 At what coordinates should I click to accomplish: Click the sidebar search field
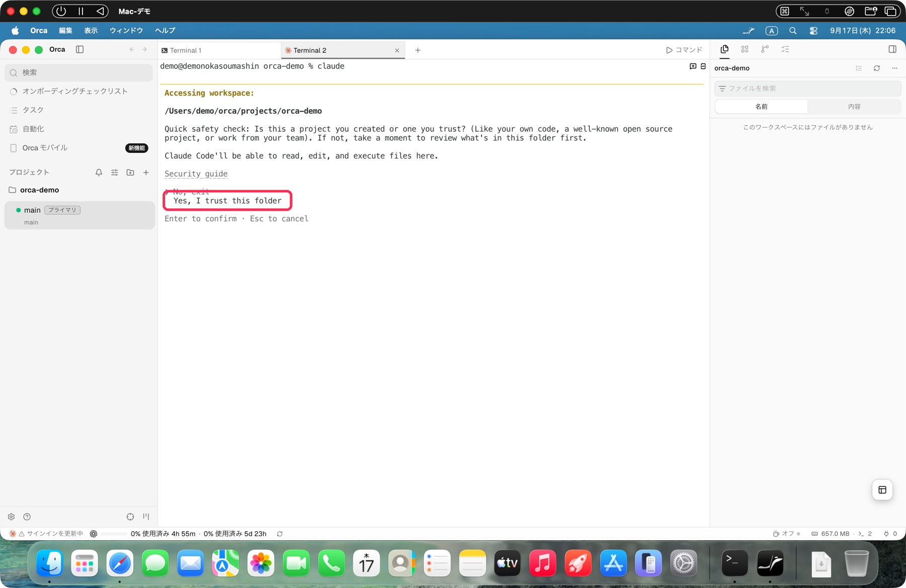coord(79,72)
